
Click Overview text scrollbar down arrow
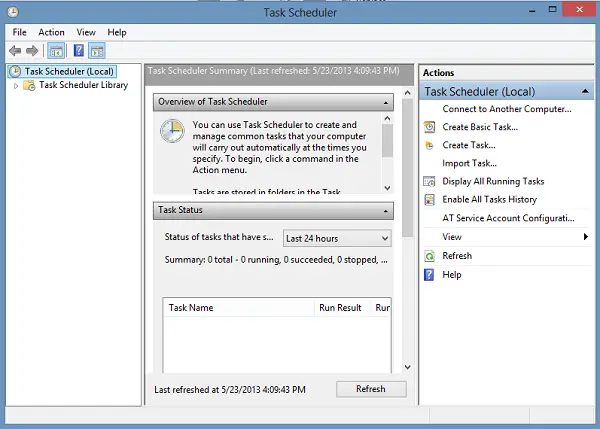pos(387,188)
